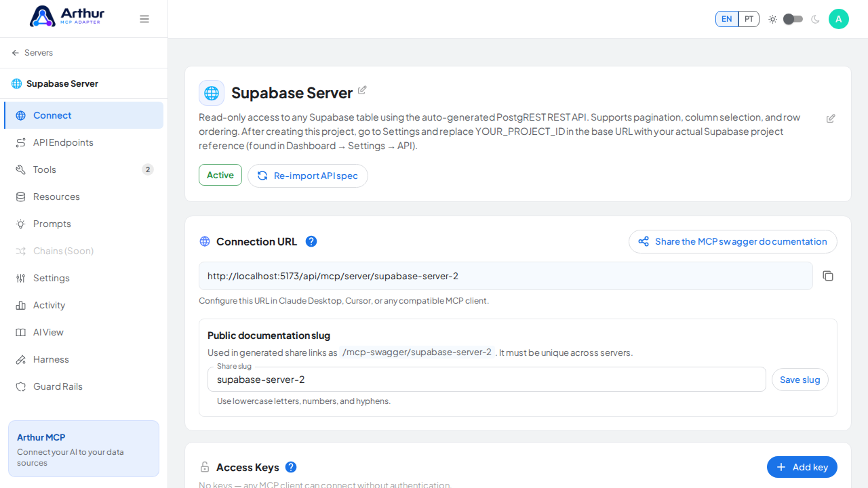Click the sun light-mode icon
This screenshot has width=868, height=488.
click(772, 19)
